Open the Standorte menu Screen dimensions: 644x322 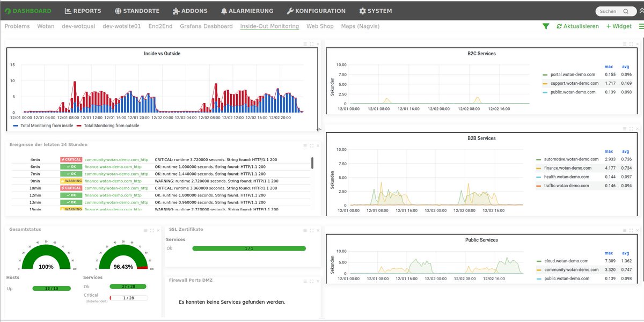136,11
